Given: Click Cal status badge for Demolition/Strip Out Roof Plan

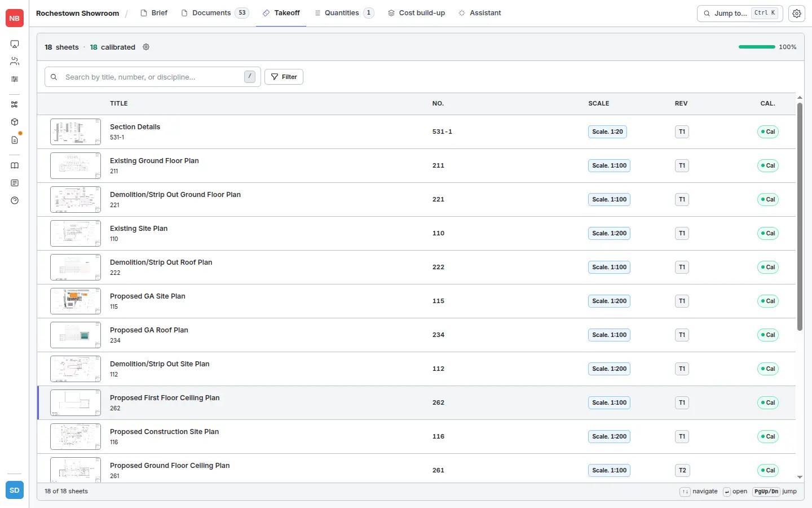Looking at the screenshot, I should 767,267.
